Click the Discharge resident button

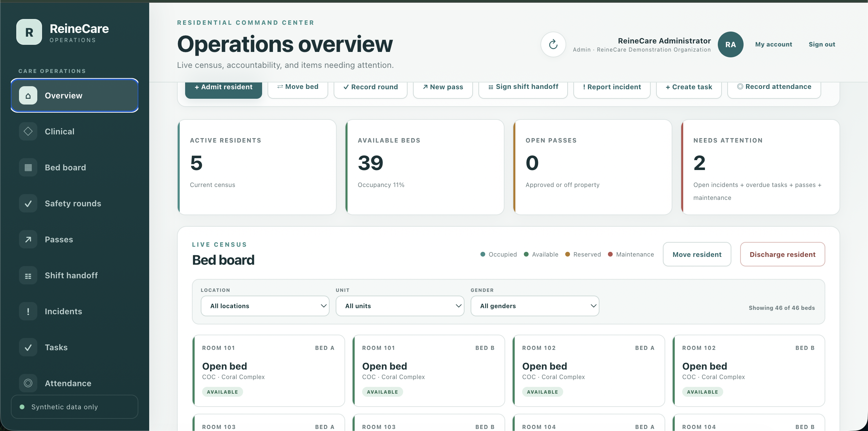(x=783, y=254)
